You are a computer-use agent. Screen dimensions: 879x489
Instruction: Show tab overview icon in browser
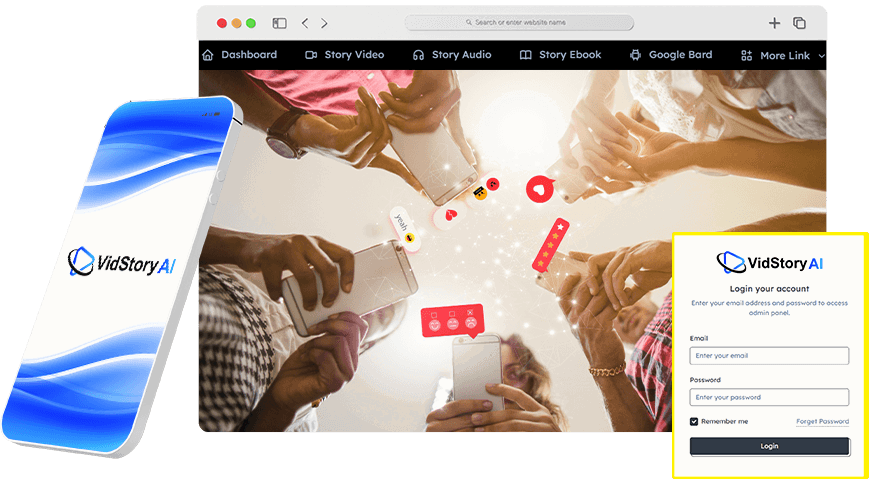pyautogui.click(x=799, y=23)
